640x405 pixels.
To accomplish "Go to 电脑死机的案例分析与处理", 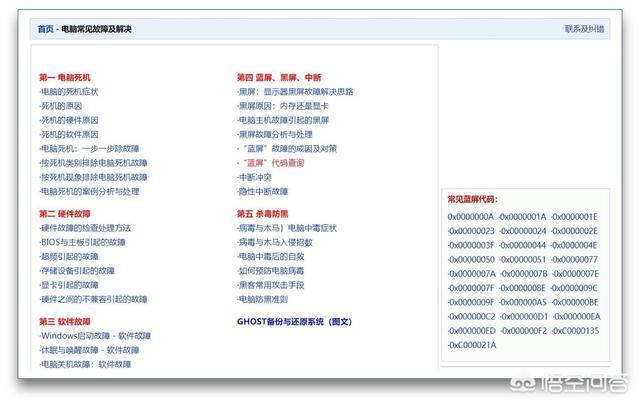I will click(x=89, y=191).
